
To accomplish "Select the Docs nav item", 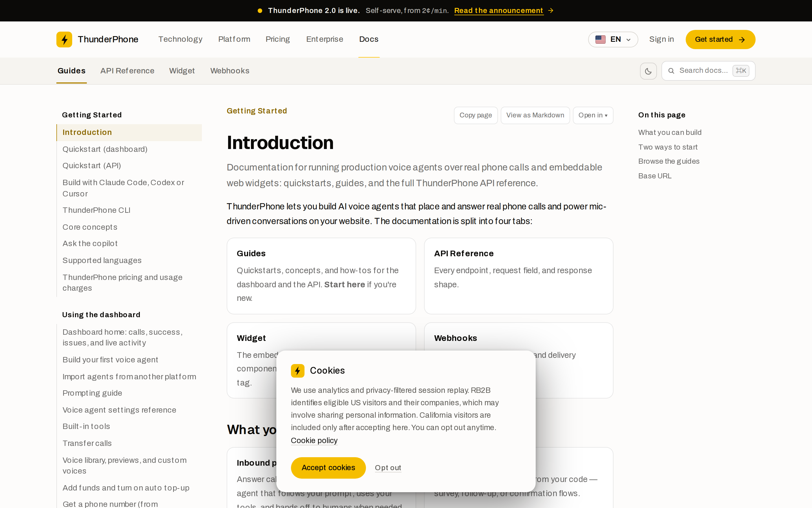I will point(369,39).
